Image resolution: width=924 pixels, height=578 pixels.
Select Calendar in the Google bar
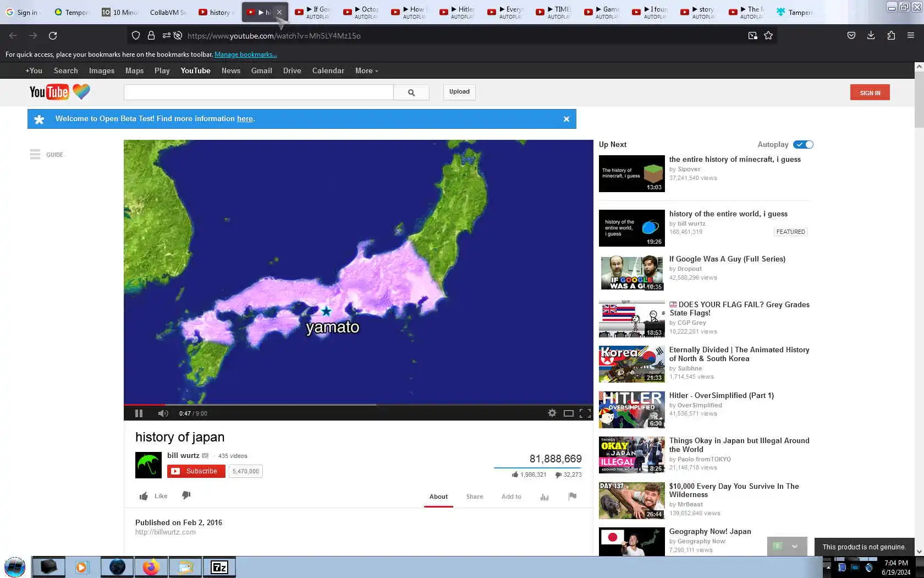tap(328, 71)
